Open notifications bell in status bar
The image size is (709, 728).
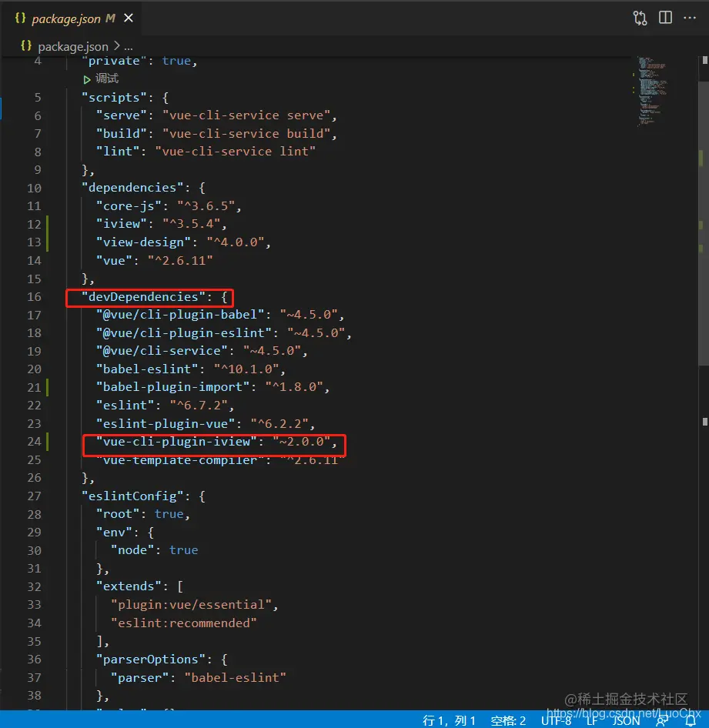click(691, 720)
